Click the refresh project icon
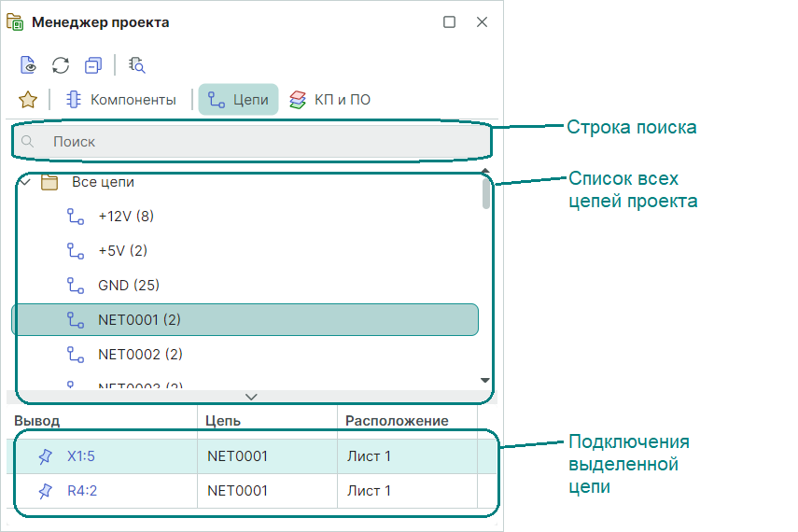 point(61,65)
